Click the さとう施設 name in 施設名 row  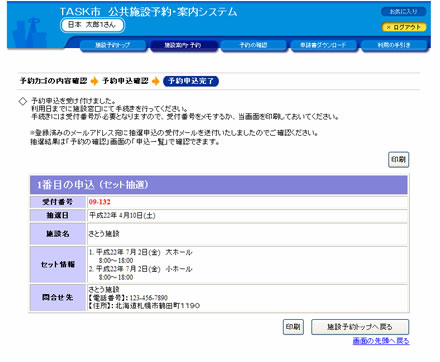pos(104,234)
